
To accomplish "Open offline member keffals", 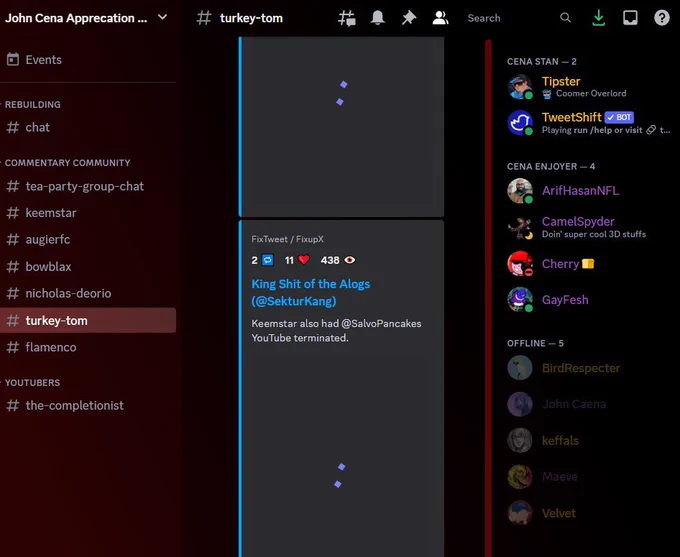I will pos(590,441).
